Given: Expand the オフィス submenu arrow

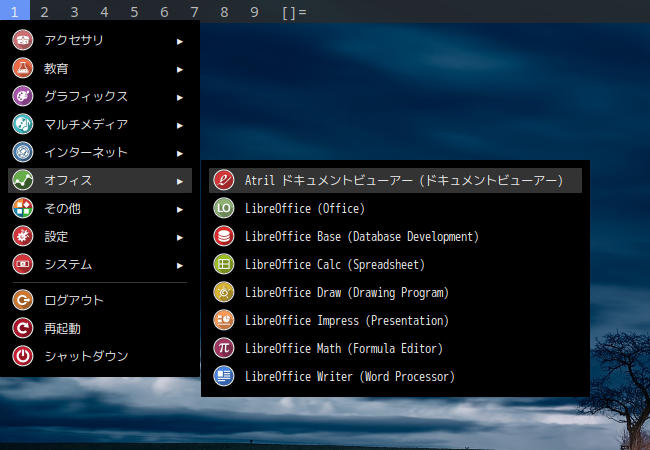Looking at the screenshot, I should click(179, 181).
